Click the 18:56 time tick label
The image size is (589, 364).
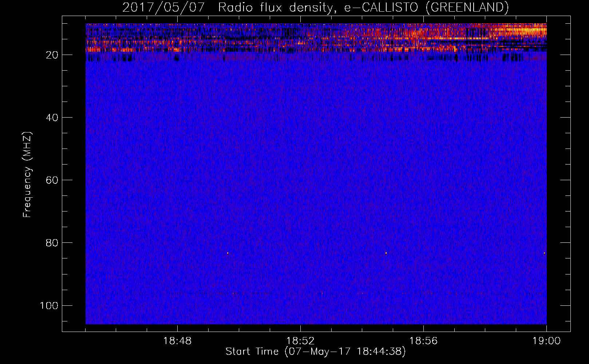pyautogui.click(x=423, y=341)
